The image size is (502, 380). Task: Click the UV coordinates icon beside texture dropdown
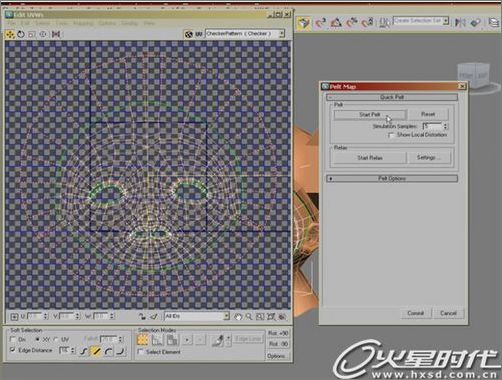click(x=199, y=34)
